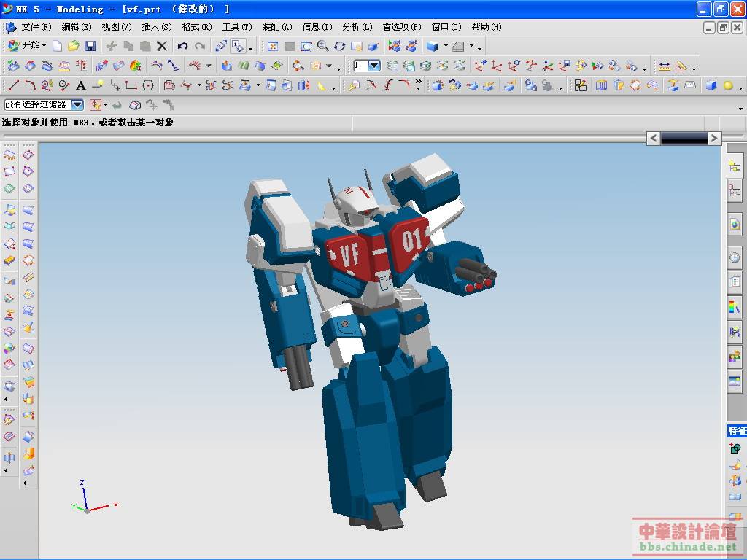747x560 pixels.
Task: Select the Rotate view icon
Action: tap(340, 46)
